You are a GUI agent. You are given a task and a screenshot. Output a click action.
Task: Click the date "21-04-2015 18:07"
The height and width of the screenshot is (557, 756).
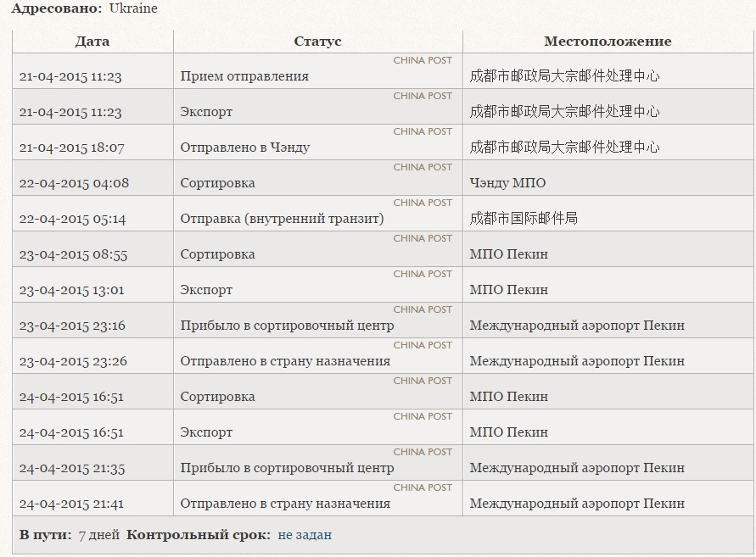[x=72, y=148]
